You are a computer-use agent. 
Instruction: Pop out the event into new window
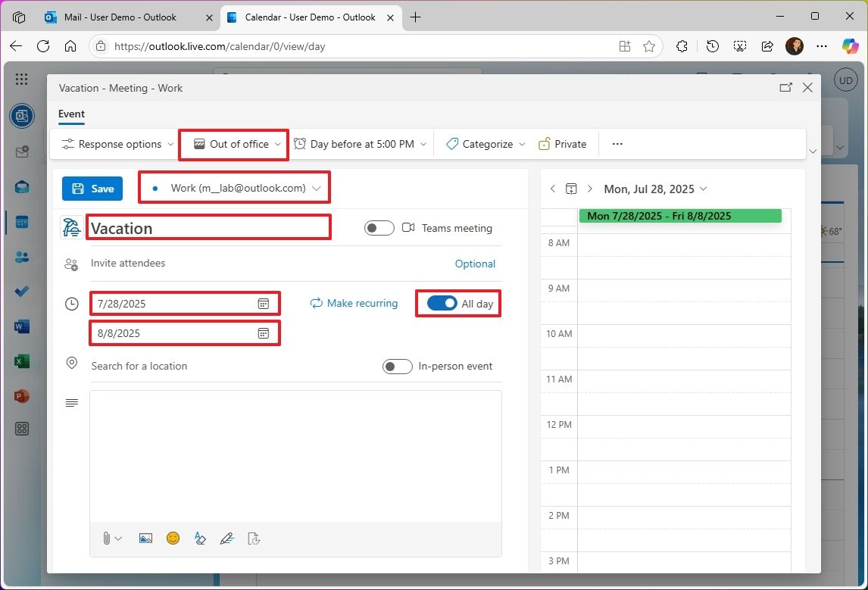pos(785,88)
